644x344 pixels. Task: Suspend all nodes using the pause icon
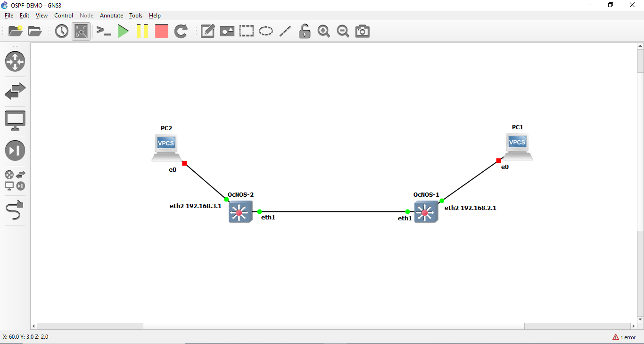point(142,31)
